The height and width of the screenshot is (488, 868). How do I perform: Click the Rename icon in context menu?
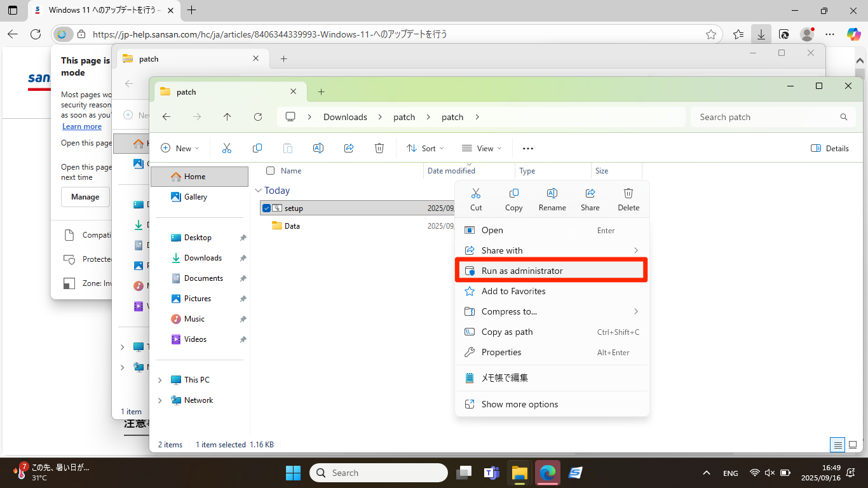(x=552, y=194)
